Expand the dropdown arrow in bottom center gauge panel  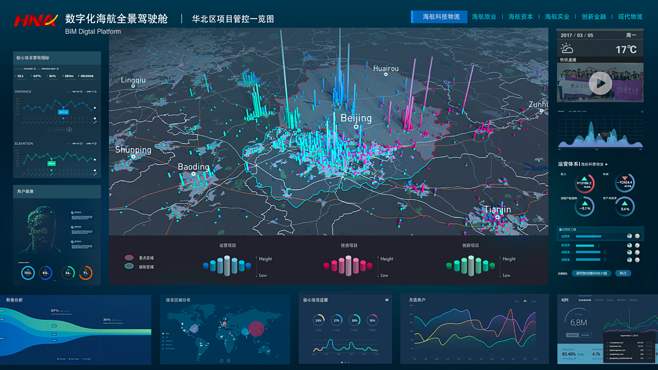point(386,300)
